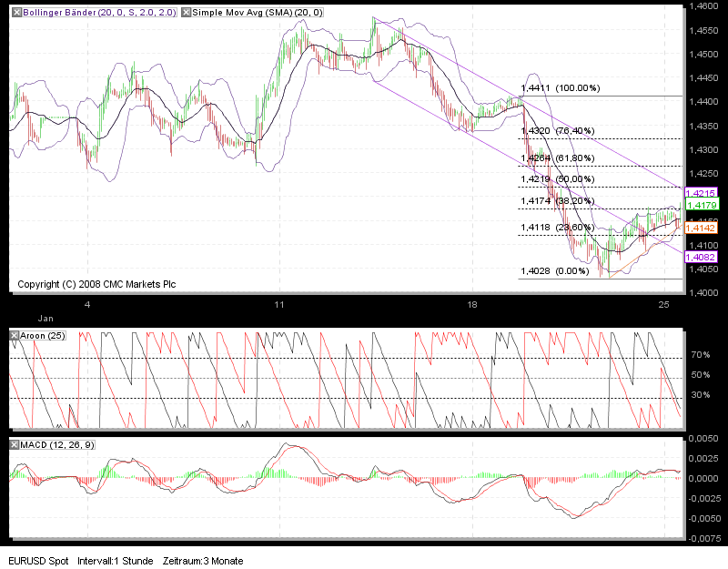728x569 pixels.
Task: Select the 1.4411 (100.00%) Fibonacci level label
Action: [561, 88]
